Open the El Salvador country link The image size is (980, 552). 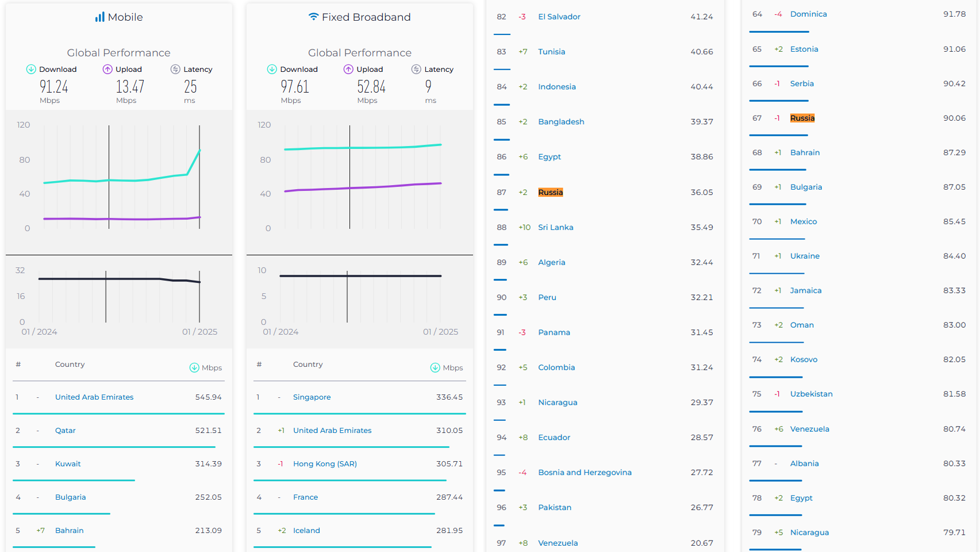point(559,17)
